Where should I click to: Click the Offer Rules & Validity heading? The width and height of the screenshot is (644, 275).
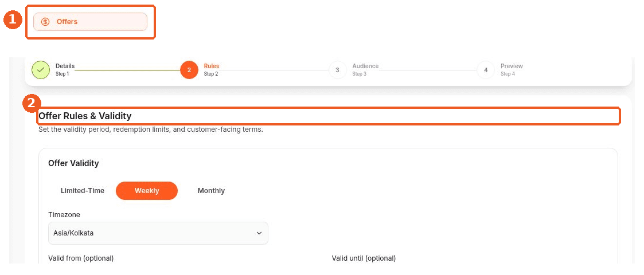coord(85,116)
